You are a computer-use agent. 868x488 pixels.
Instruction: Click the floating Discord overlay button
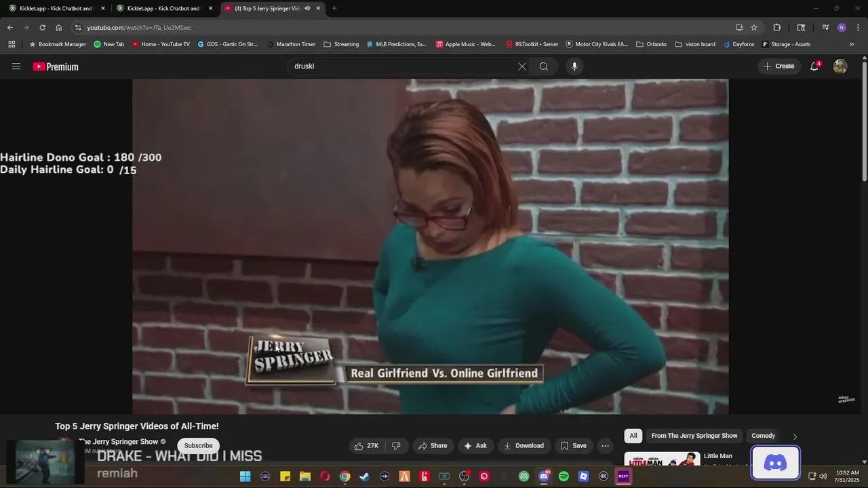(x=775, y=463)
